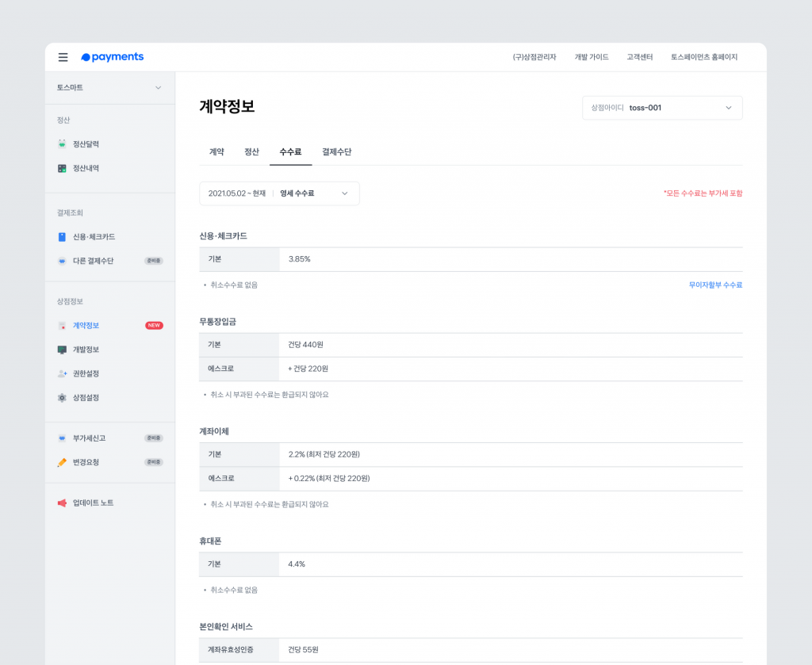Screen dimensions: 812x665
Task: Click the 건당 440원 fee value
Action: click(305, 345)
